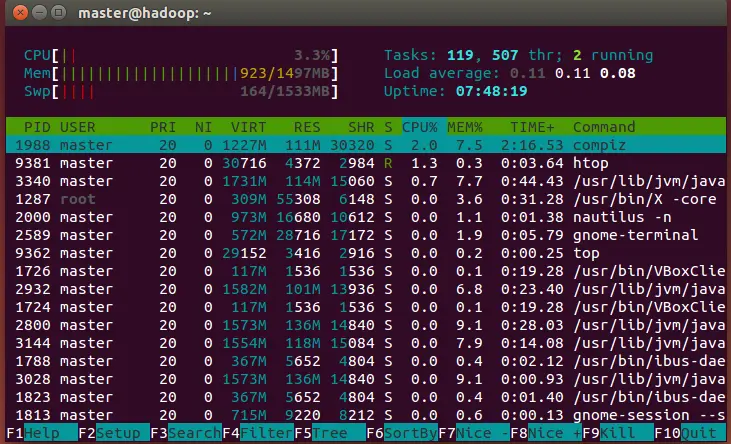Select the htop process row PID 9381
The image size is (731, 444).
click(x=366, y=163)
